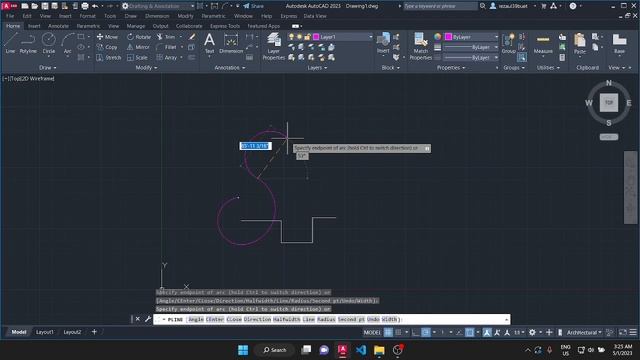Open the Layer Properties manager
Screen dimensions: 640x360
(x=273, y=46)
